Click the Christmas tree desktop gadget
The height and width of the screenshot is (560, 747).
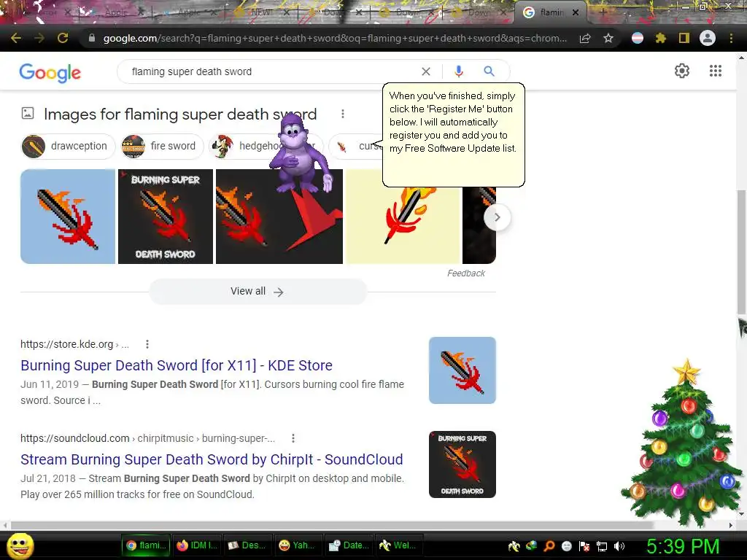[683, 443]
